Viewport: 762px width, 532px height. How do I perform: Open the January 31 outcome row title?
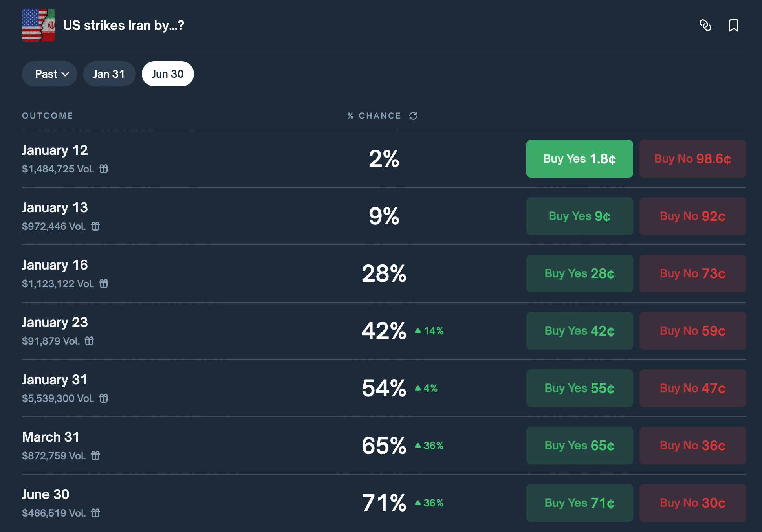pos(55,380)
